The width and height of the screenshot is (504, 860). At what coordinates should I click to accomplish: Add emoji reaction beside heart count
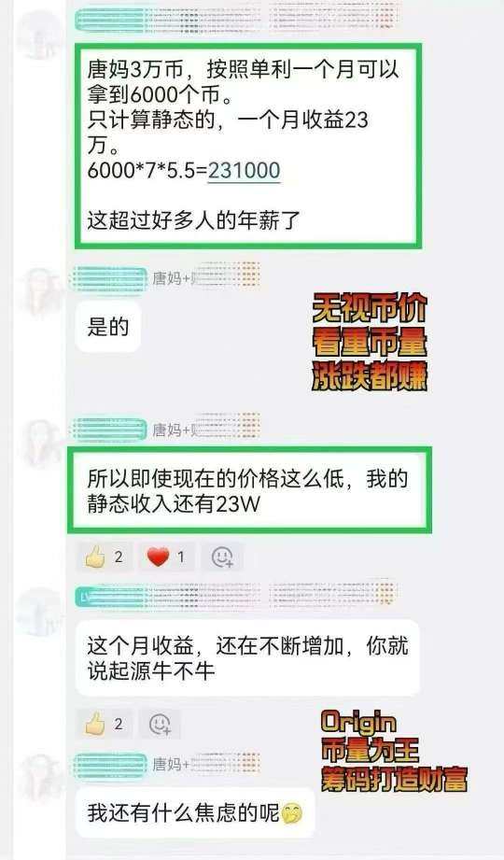222,557
